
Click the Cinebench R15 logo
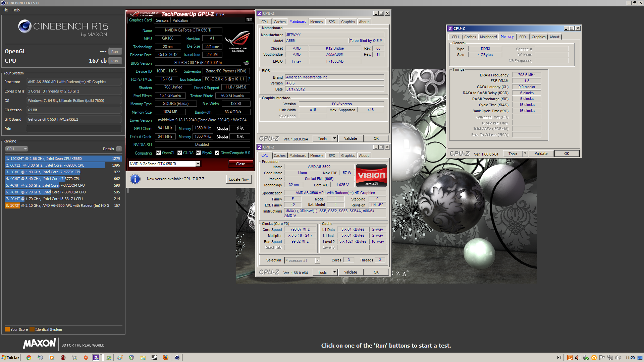coord(63,28)
